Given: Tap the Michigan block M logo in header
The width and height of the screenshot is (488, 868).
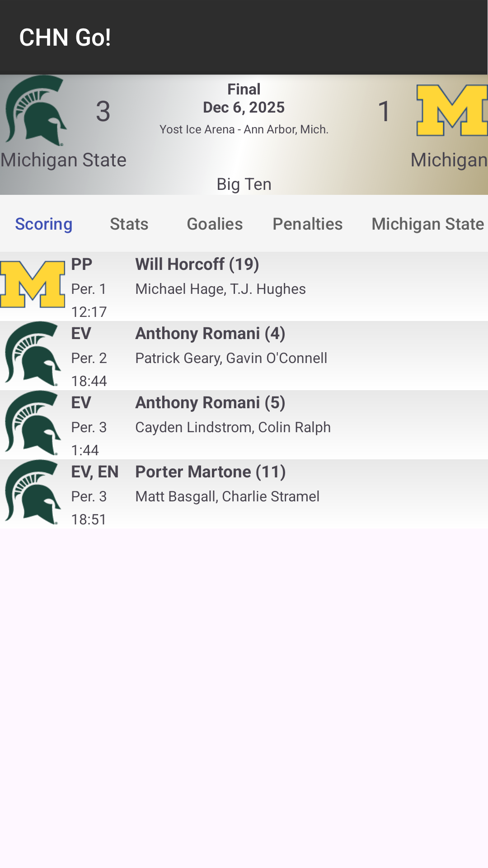Looking at the screenshot, I should [451, 111].
